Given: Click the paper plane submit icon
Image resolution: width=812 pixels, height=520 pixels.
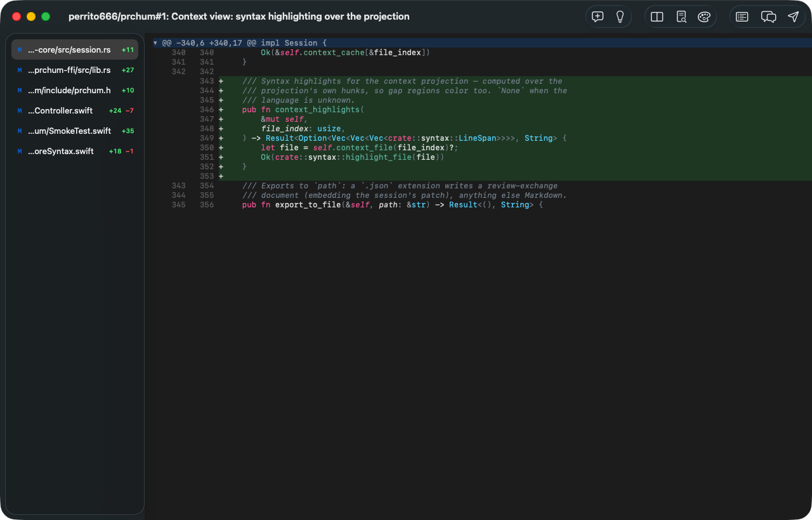Looking at the screenshot, I should point(793,17).
